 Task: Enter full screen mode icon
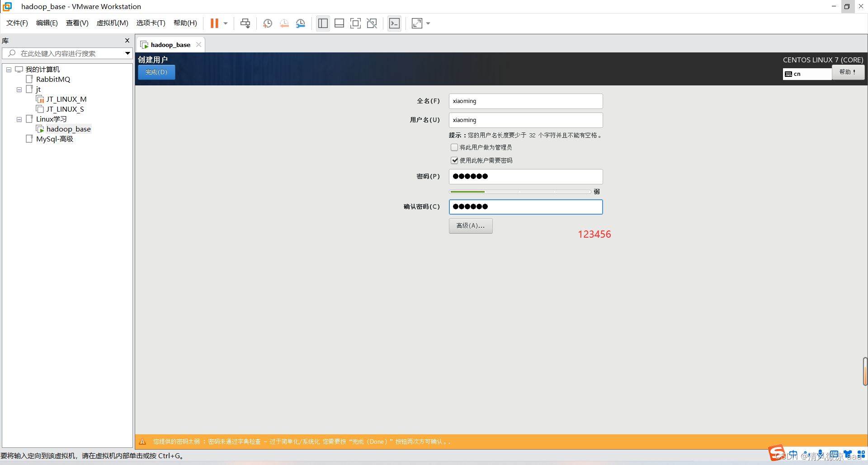(356, 23)
